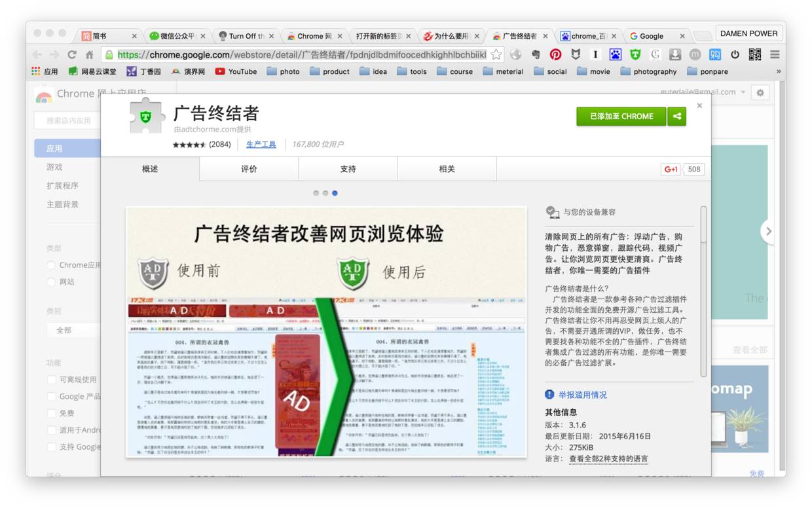The image size is (812, 508).
Task: Click the Baidu paw extension icon
Action: point(615,55)
